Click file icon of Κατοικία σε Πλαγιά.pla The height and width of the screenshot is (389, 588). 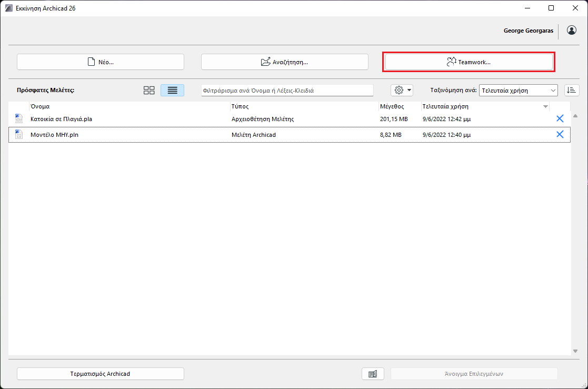19,118
